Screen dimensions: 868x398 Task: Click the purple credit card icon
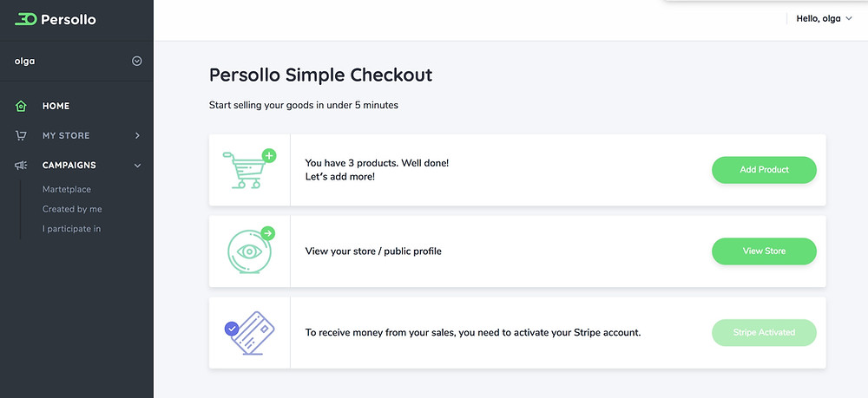(x=253, y=333)
